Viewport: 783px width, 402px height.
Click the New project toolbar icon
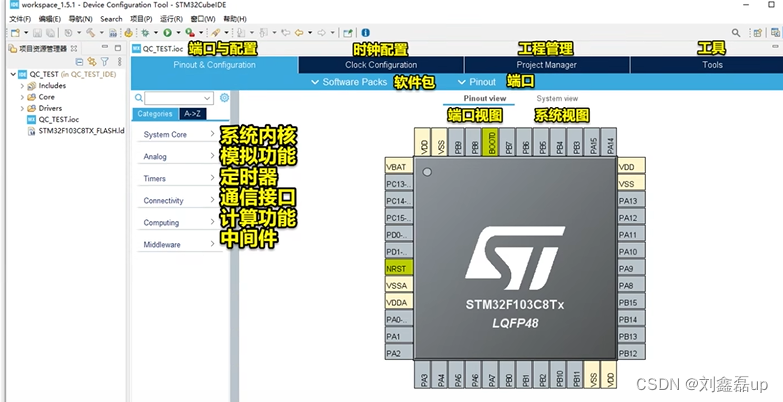(x=15, y=33)
